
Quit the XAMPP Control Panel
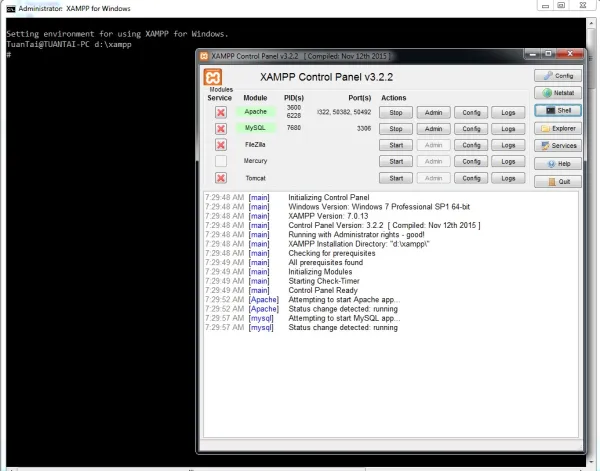point(558,181)
